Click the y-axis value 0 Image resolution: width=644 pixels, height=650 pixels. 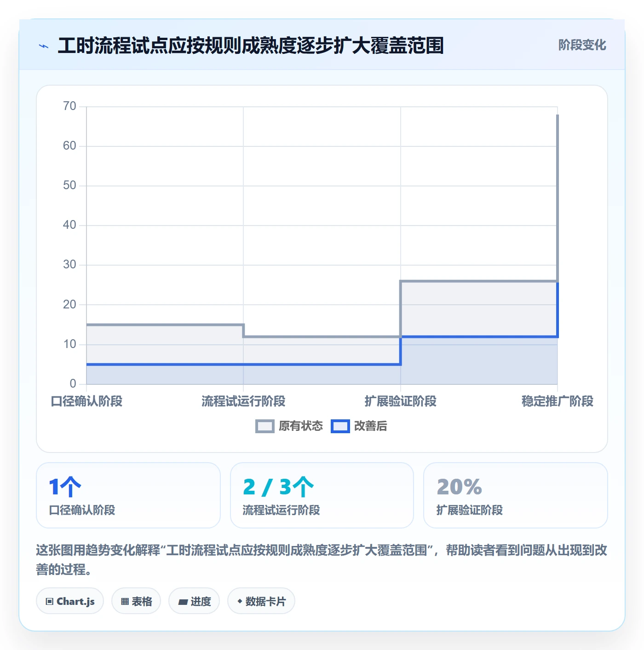(x=73, y=384)
